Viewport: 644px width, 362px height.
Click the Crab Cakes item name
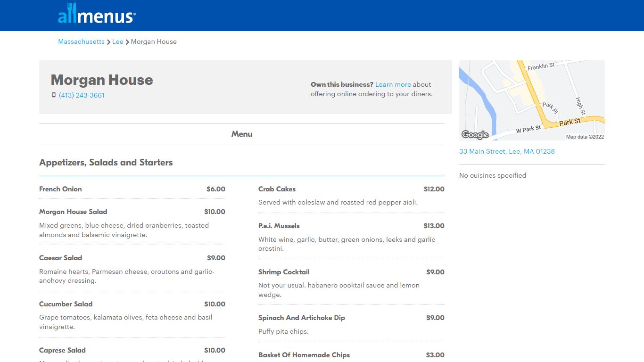tap(277, 189)
